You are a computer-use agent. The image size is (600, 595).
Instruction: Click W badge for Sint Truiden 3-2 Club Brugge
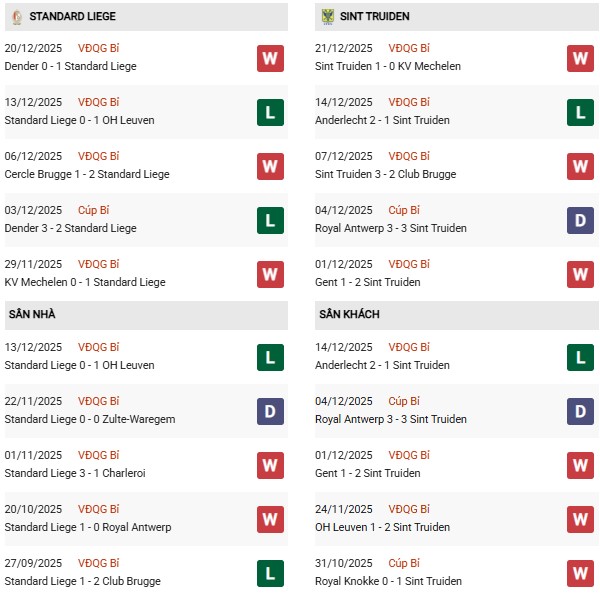tap(580, 166)
